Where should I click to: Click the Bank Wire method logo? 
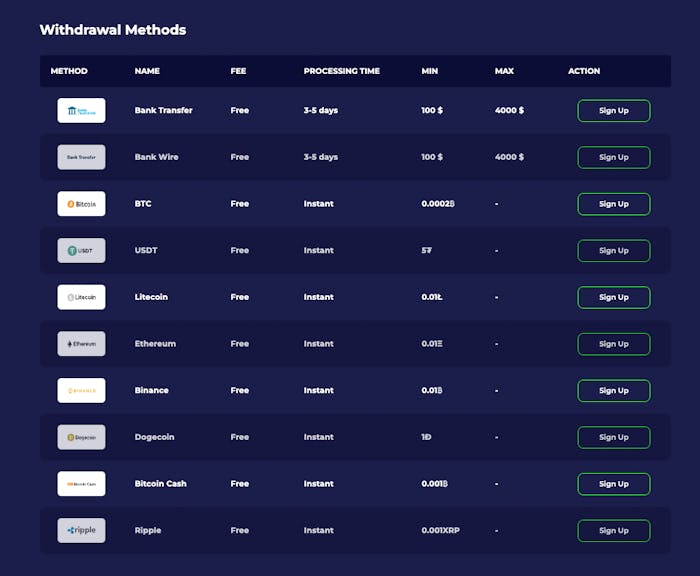click(x=81, y=157)
